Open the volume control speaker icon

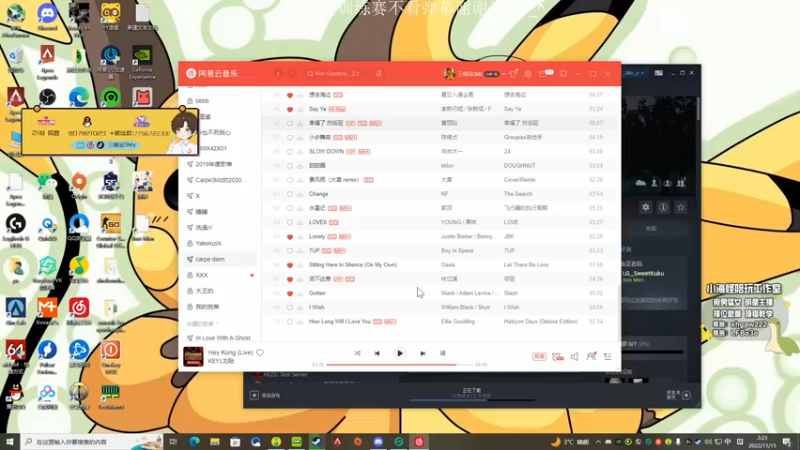click(574, 357)
